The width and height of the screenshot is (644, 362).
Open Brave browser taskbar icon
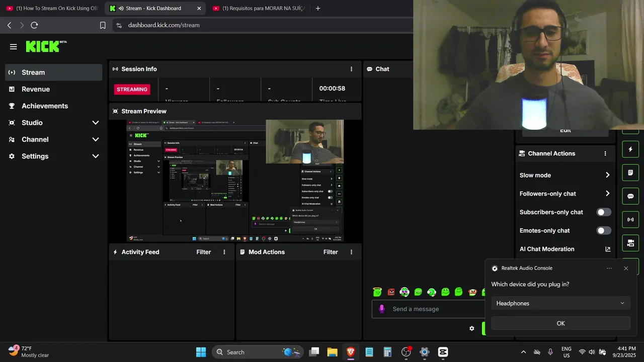click(351, 352)
